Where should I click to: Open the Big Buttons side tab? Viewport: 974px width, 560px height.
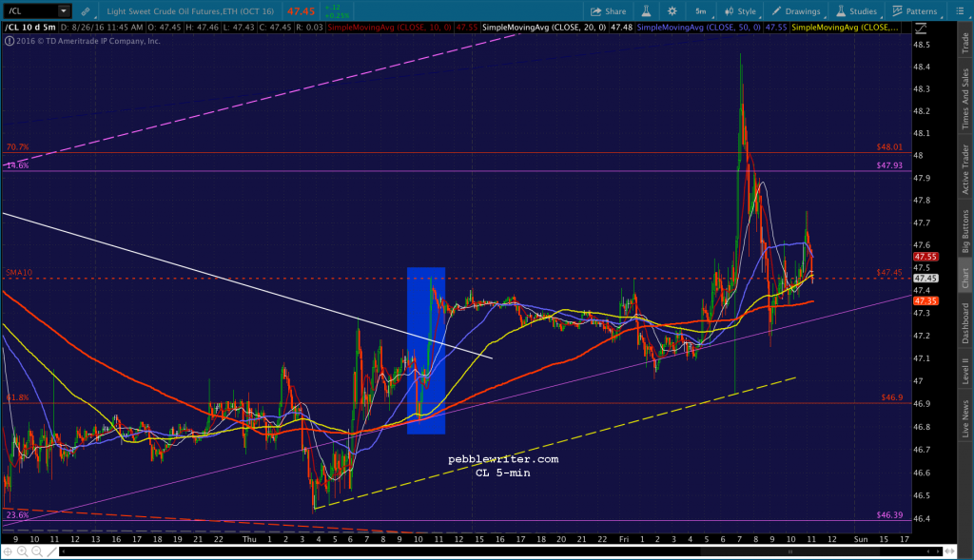(x=965, y=231)
